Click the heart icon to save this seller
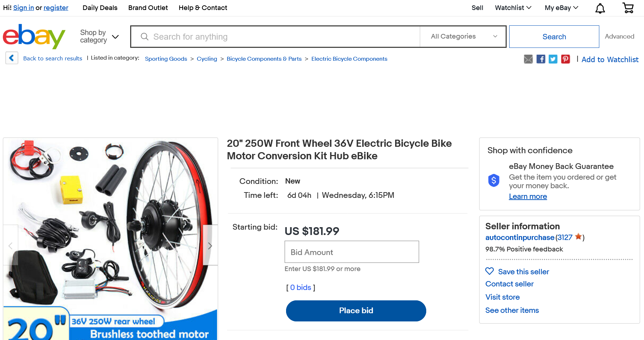The height and width of the screenshot is (340, 644). click(x=490, y=271)
